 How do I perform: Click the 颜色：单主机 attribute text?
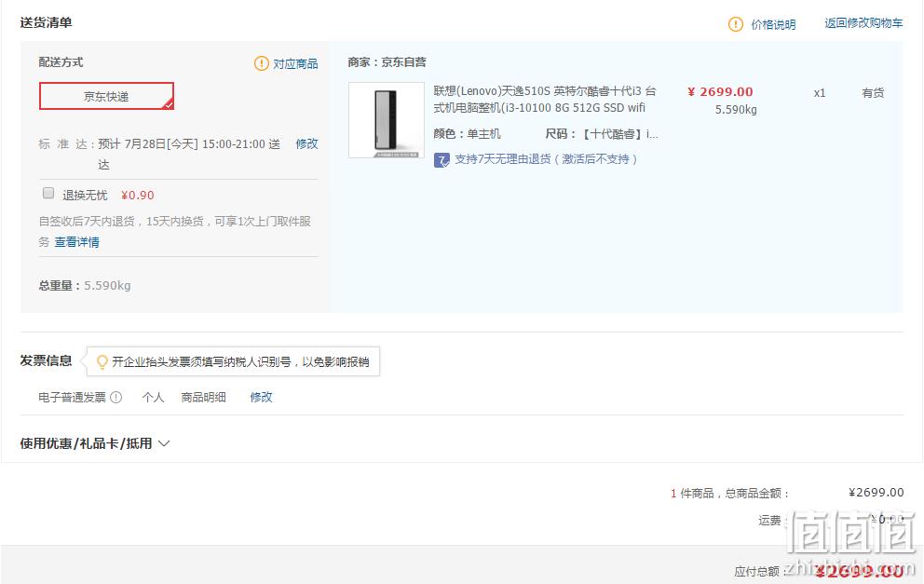pos(467,134)
